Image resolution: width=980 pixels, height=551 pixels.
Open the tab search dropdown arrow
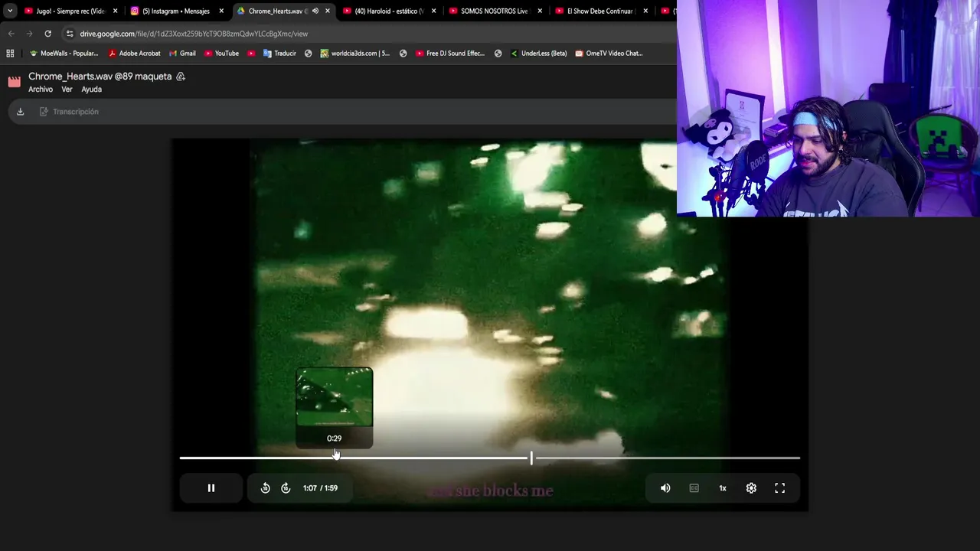tap(9, 11)
